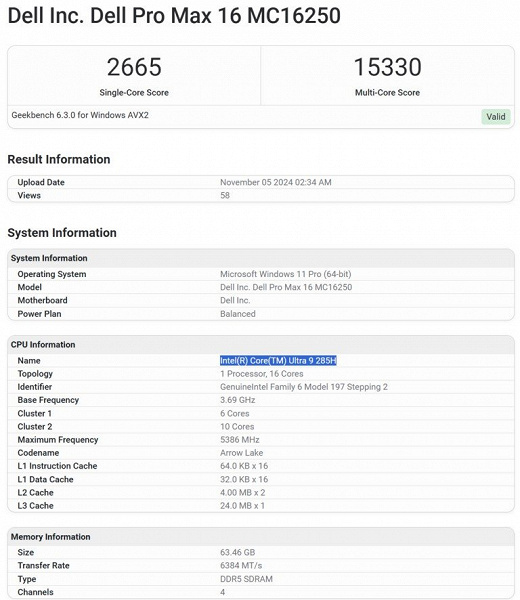Click the Microsoft Windows 11 Pro operating system value
This screenshot has width=520, height=600.
(x=285, y=274)
